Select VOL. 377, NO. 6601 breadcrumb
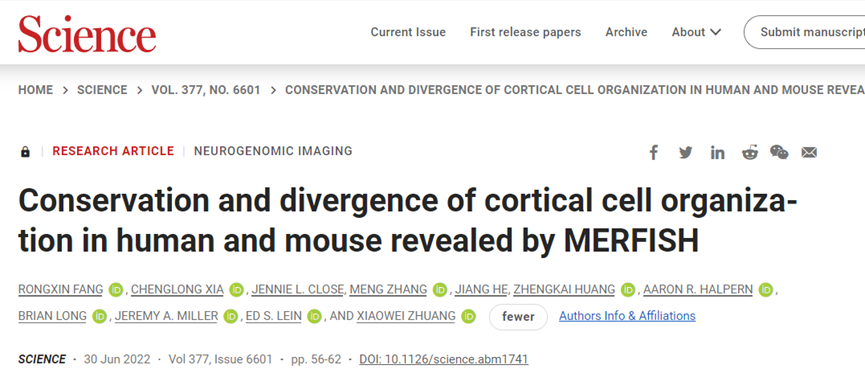 click(206, 90)
